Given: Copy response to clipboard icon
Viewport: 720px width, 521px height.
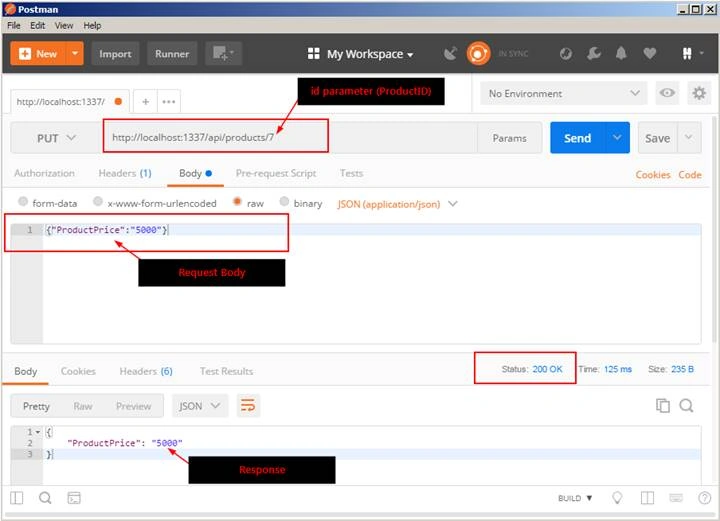Looking at the screenshot, I should [x=663, y=405].
